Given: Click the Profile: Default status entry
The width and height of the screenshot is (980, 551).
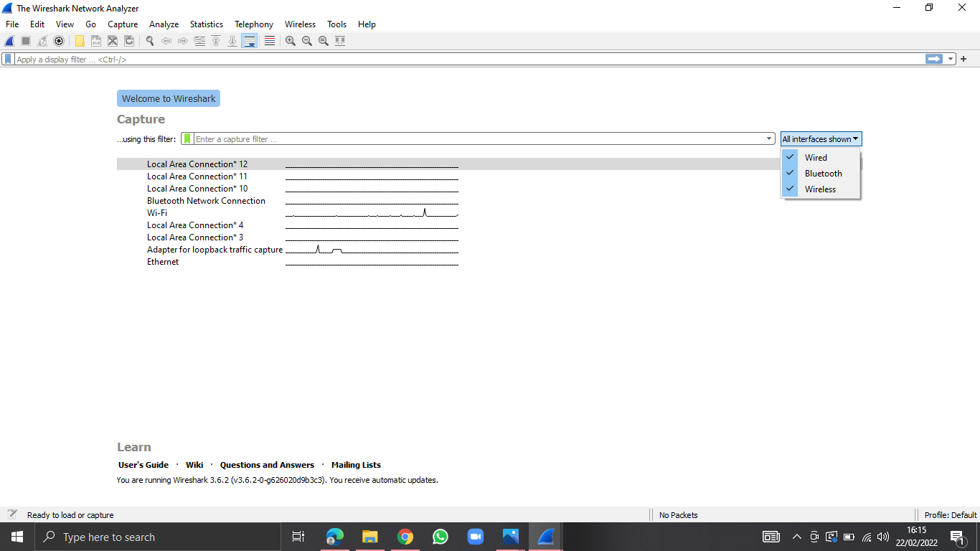Looking at the screenshot, I should click(x=951, y=515).
